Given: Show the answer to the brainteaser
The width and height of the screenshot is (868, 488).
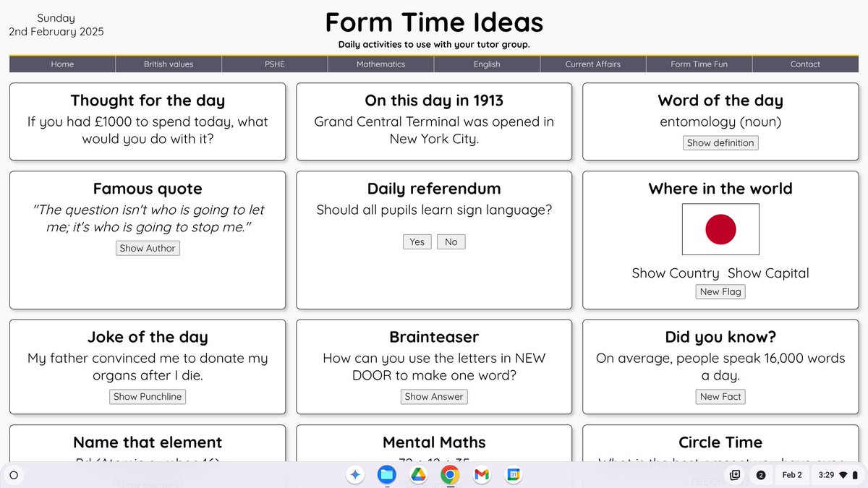Looking at the screenshot, I should pyautogui.click(x=434, y=396).
